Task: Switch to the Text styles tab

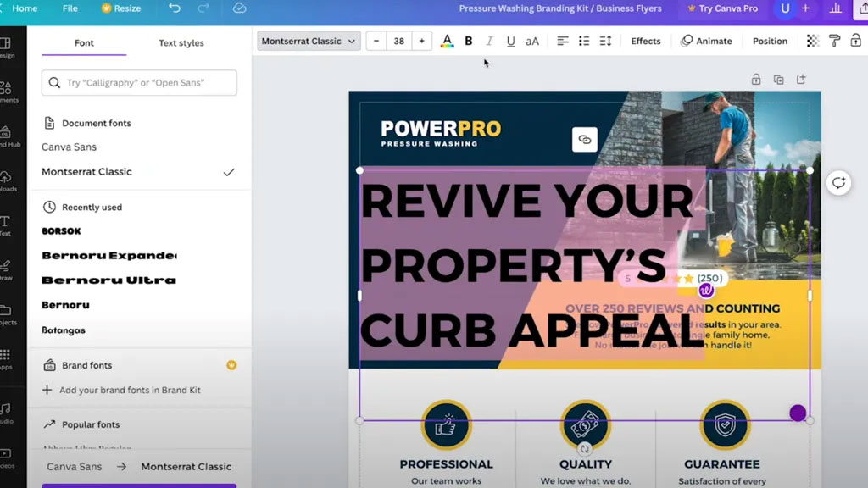Action: [181, 43]
